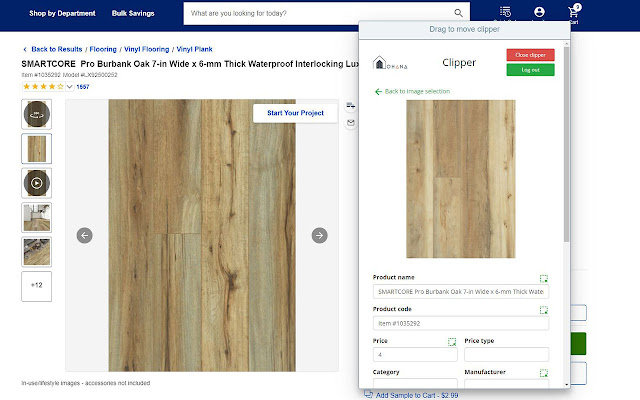Click the Clipper scrollbar down arrow

[x=567, y=384]
